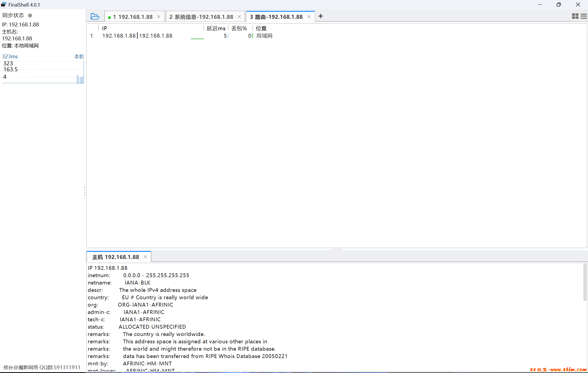
Task: Close the '主机 192.168.1.88' bottom tab
Action: coord(145,257)
